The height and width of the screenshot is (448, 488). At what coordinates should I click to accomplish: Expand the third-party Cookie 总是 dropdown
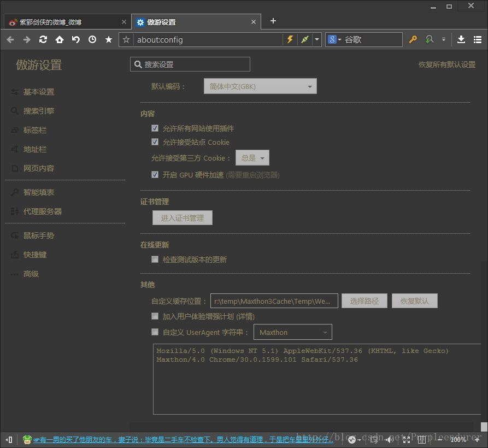point(252,158)
